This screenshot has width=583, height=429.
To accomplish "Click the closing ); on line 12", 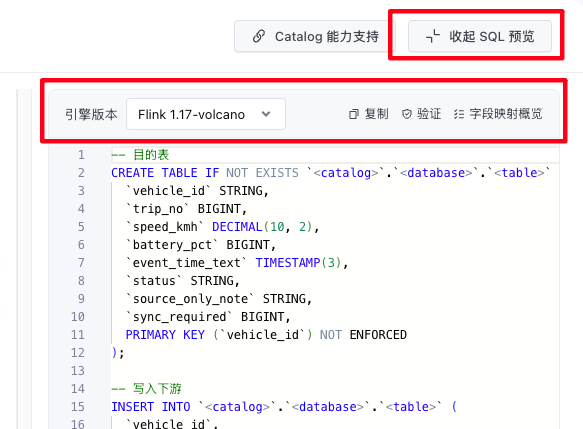I will (x=118, y=353).
